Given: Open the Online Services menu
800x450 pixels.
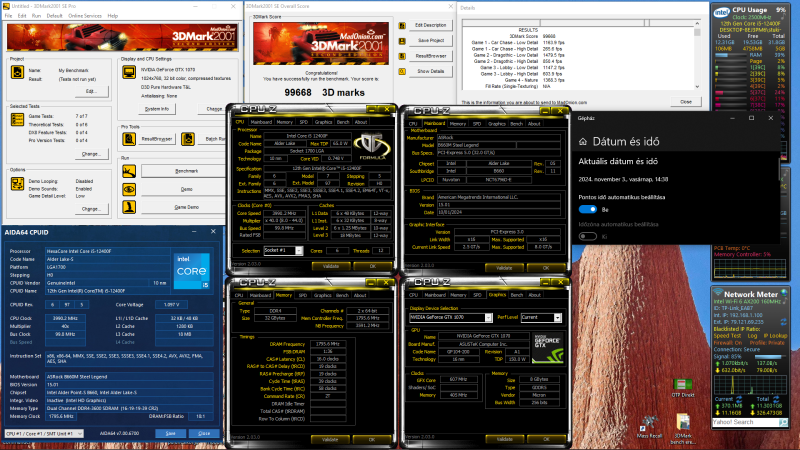Looking at the screenshot, I should tap(85, 16).
